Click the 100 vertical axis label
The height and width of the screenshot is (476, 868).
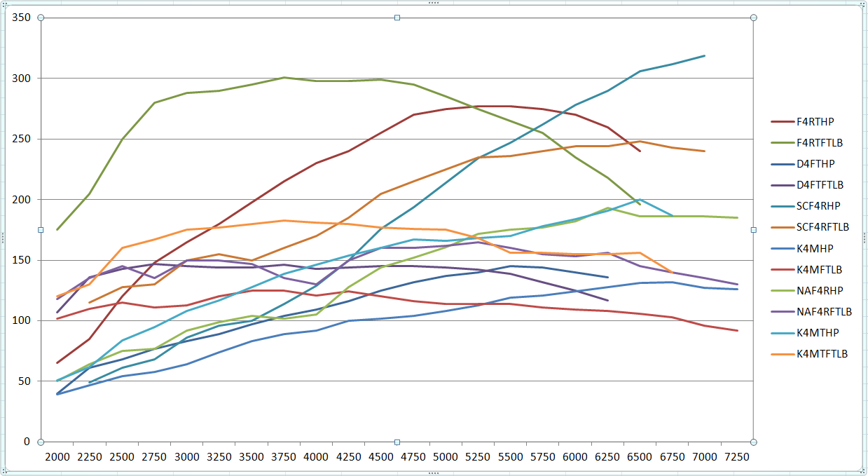pos(22,320)
